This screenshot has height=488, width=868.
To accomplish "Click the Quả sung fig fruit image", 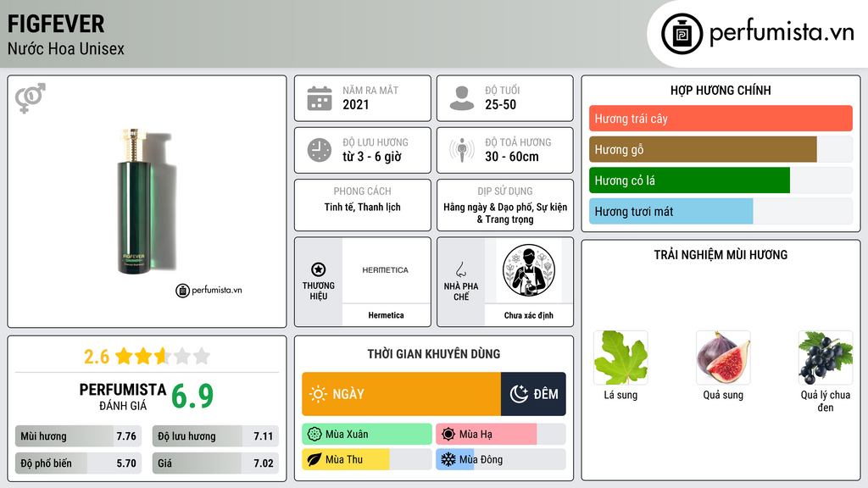I will [x=723, y=358].
